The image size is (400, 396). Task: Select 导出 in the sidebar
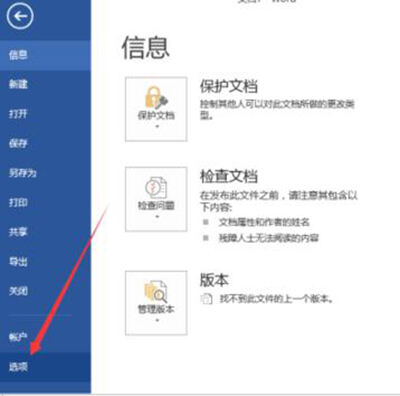pyautogui.click(x=45, y=262)
